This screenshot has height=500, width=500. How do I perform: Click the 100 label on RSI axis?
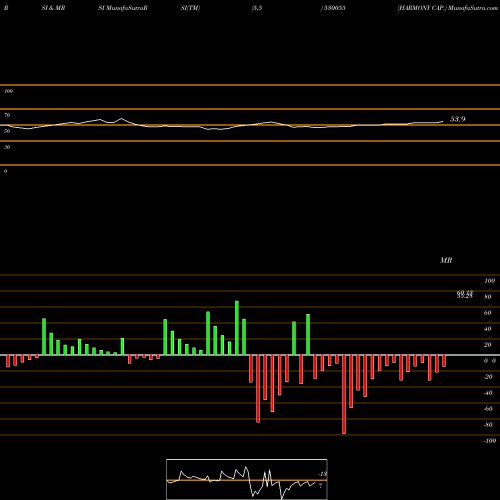8,91
